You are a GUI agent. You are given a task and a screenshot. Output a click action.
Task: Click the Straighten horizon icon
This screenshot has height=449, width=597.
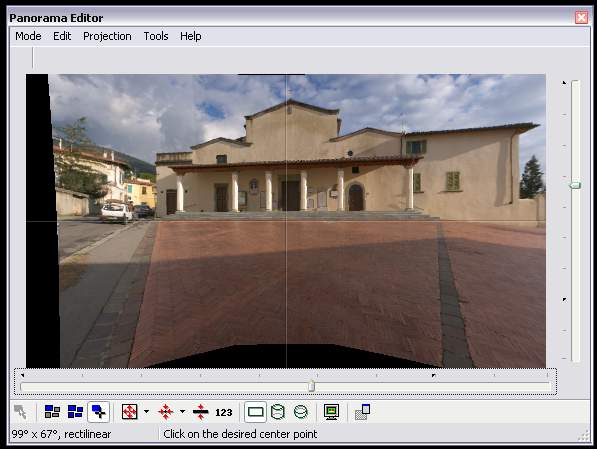point(200,412)
